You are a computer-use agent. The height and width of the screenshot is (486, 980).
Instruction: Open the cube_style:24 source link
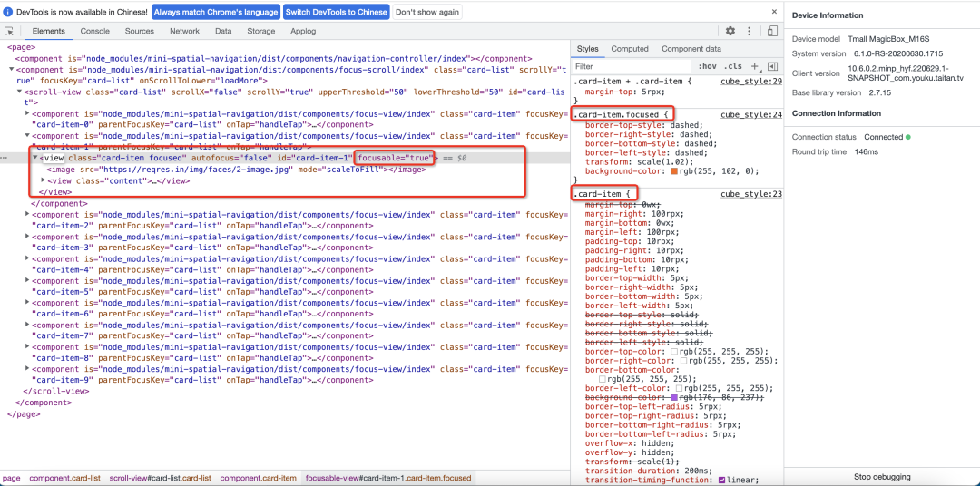[x=751, y=115]
